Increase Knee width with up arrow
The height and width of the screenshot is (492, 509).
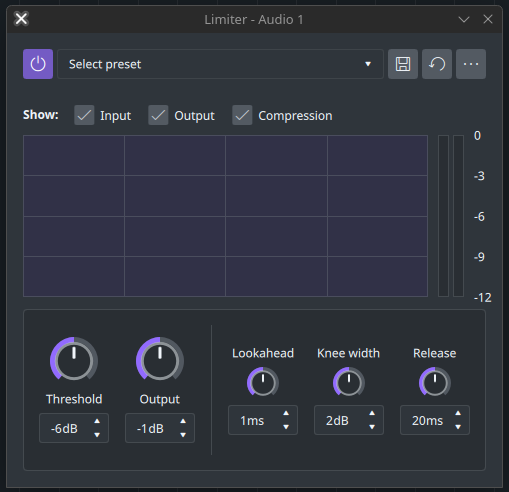pyautogui.click(x=372, y=413)
